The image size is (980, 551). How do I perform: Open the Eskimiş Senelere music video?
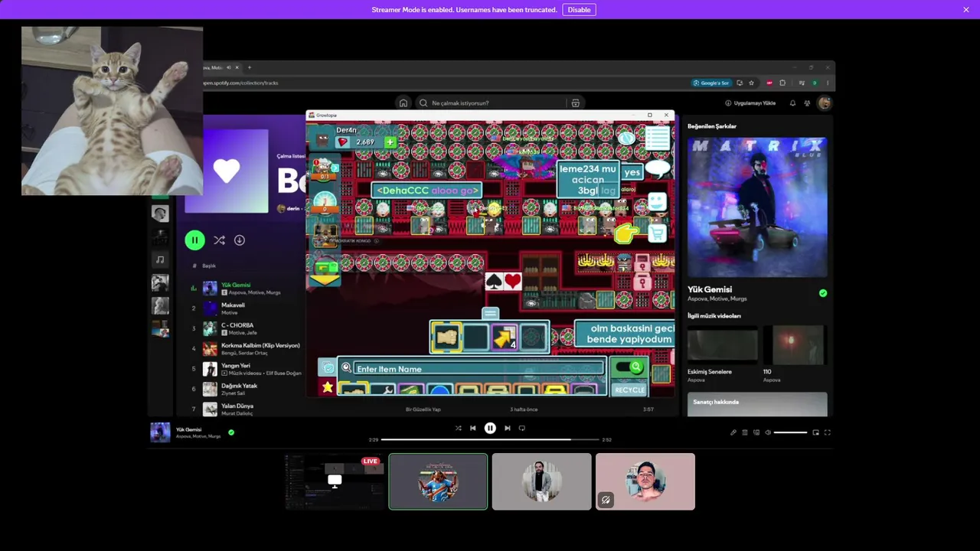723,345
